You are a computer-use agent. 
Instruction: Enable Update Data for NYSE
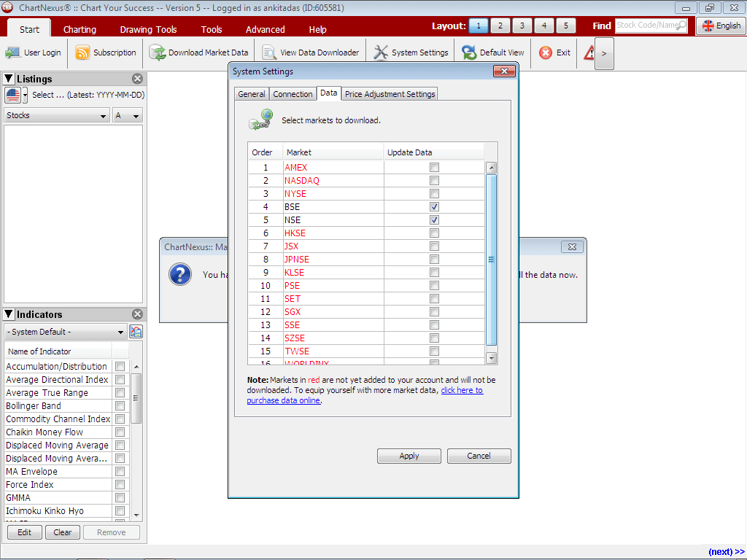pyautogui.click(x=434, y=194)
